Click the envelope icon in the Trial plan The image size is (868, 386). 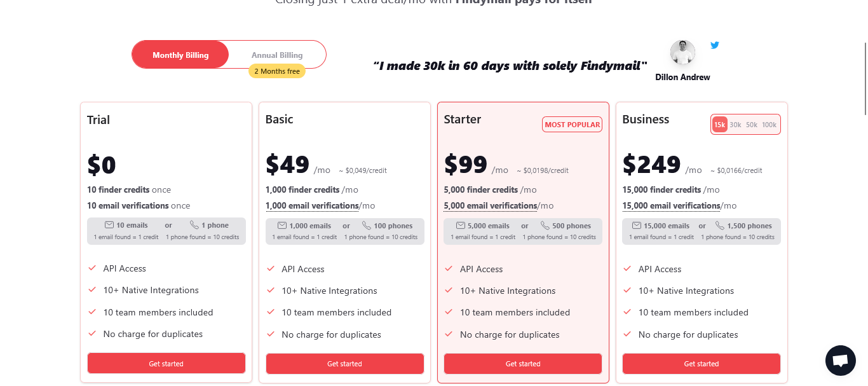tap(111, 224)
